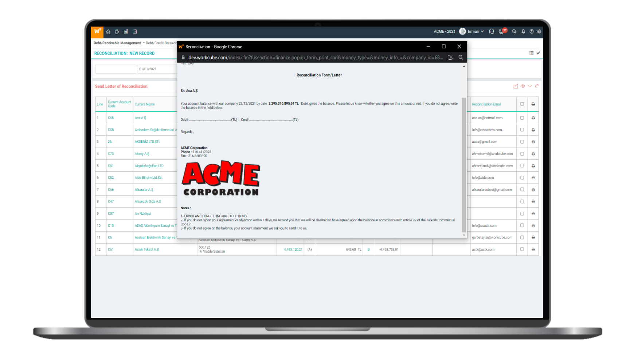Open notifications with the 22 badge

click(x=503, y=31)
